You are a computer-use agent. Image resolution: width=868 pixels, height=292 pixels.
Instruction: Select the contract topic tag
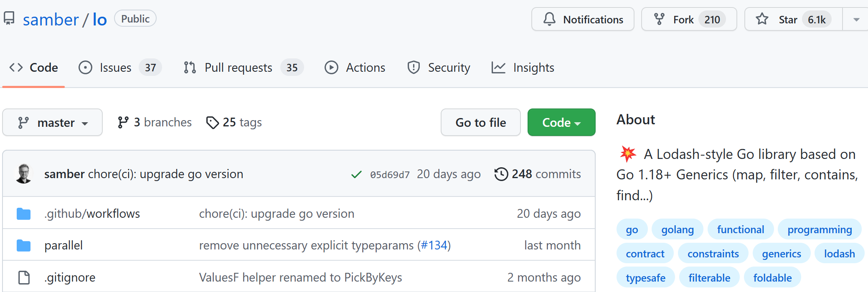point(645,254)
